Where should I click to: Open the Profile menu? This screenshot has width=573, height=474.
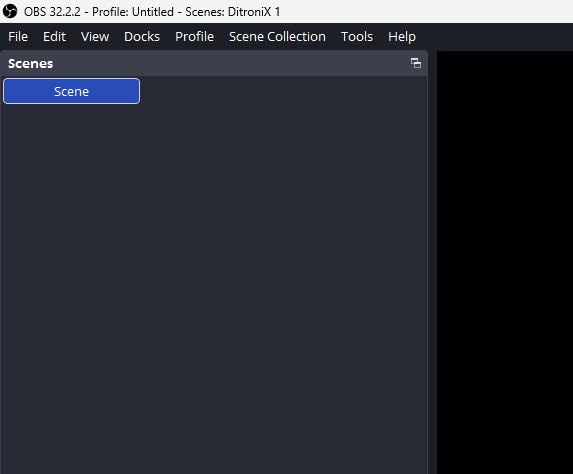point(194,37)
